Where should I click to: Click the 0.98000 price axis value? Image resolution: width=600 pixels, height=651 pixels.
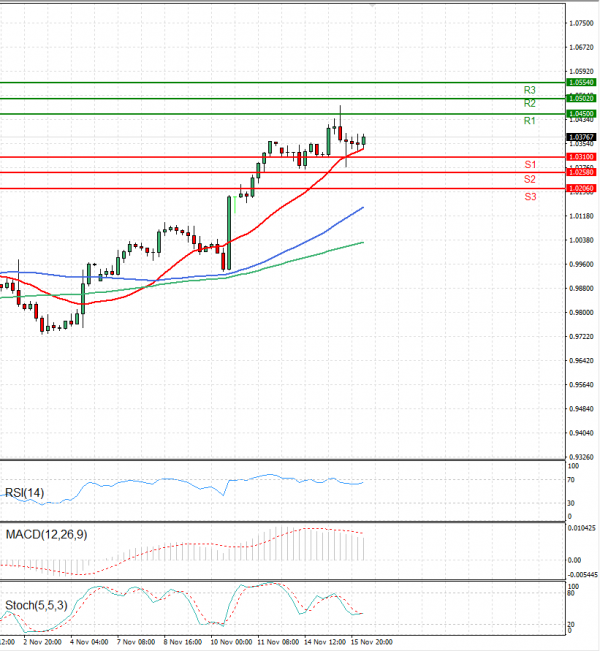coord(581,312)
